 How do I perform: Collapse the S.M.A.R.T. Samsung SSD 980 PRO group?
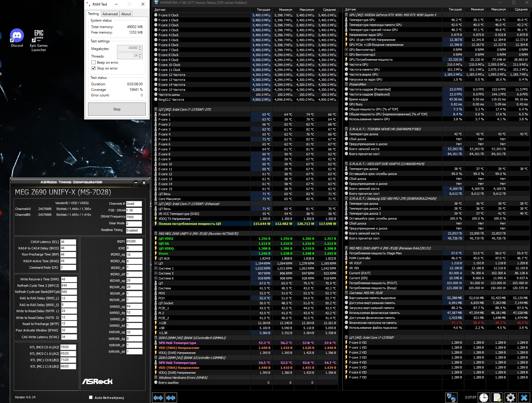point(346,199)
